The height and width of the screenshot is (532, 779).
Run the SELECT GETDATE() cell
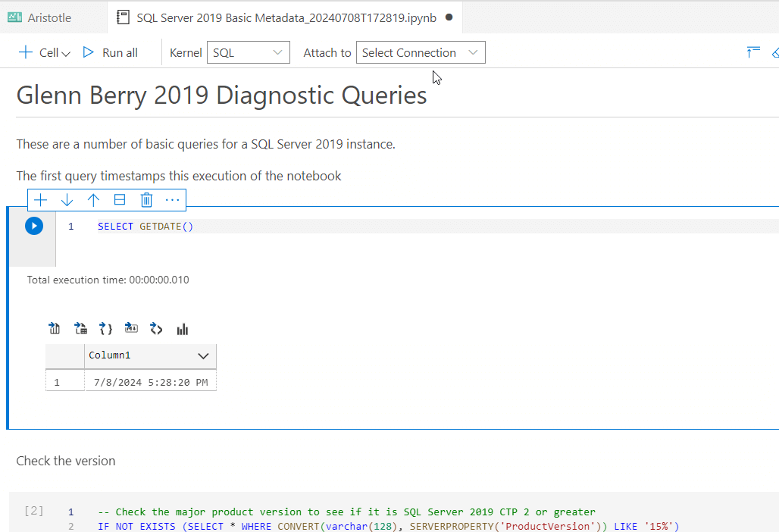[x=34, y=226]
